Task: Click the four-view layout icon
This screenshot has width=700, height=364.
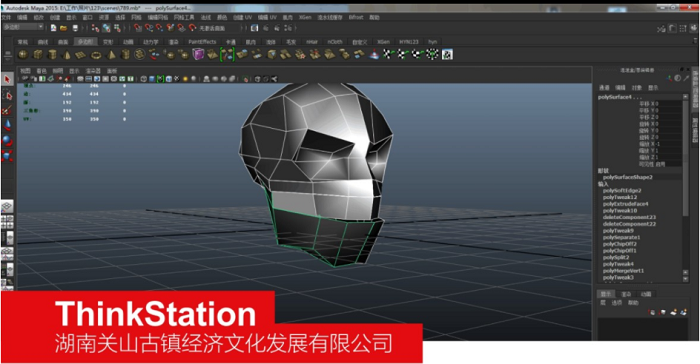Action: (x=7, y=222)
